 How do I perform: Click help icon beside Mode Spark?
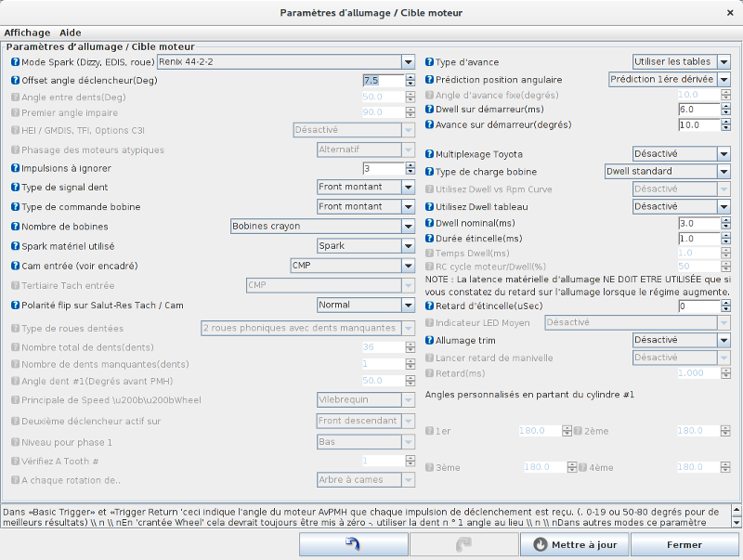(15, 62)
